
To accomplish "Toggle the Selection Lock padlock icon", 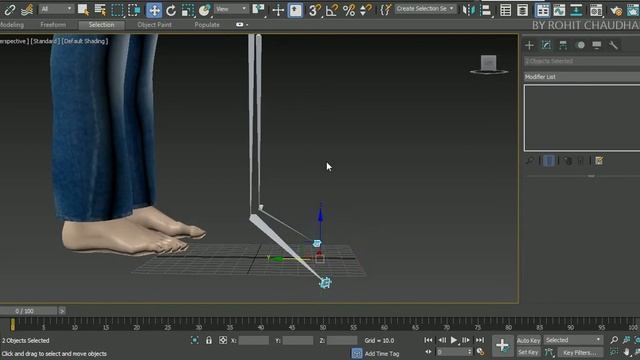I will coord(209,340).
